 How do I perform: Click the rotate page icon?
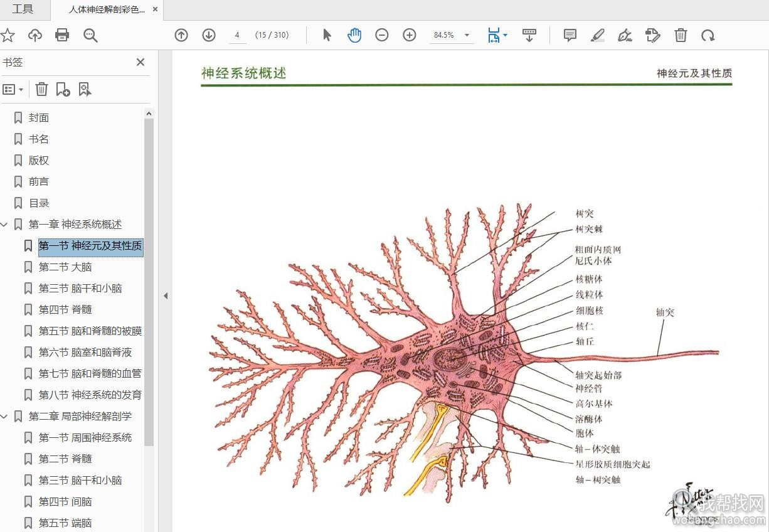coord(708,35)
